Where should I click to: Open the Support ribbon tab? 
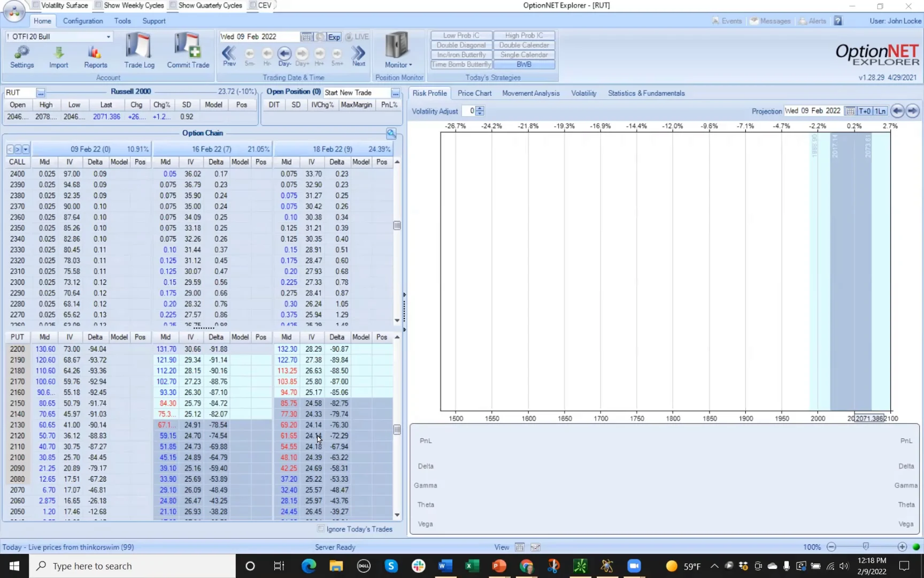154,21
